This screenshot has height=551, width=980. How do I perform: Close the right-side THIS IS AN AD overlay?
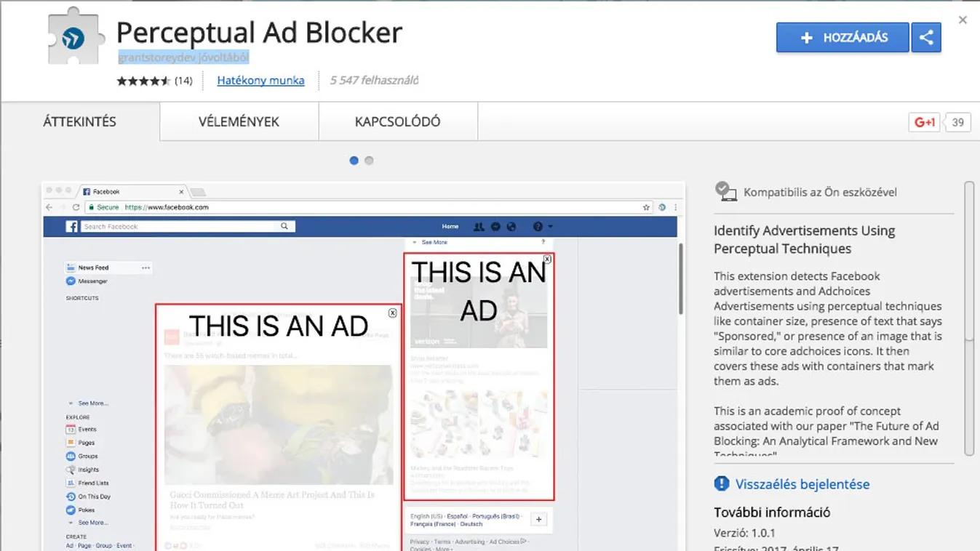pyautogui.click(x=548, y=259)
